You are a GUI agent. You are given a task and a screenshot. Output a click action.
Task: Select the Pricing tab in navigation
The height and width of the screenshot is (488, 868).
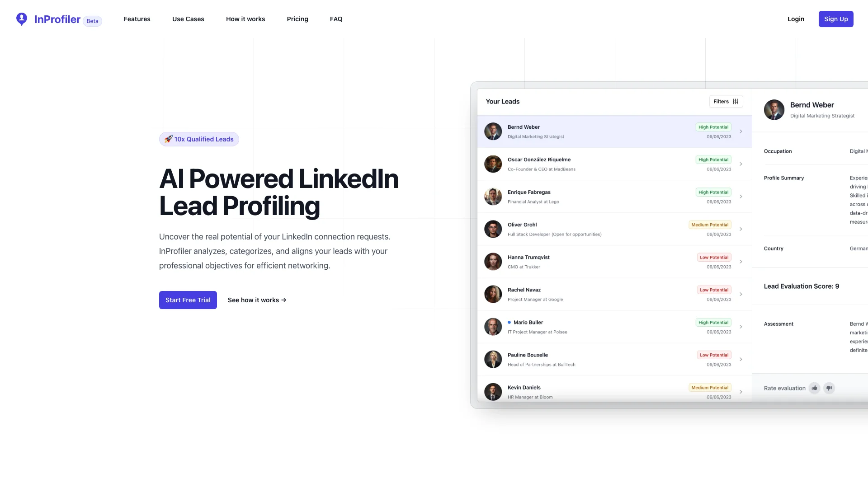tap(297, 19)
